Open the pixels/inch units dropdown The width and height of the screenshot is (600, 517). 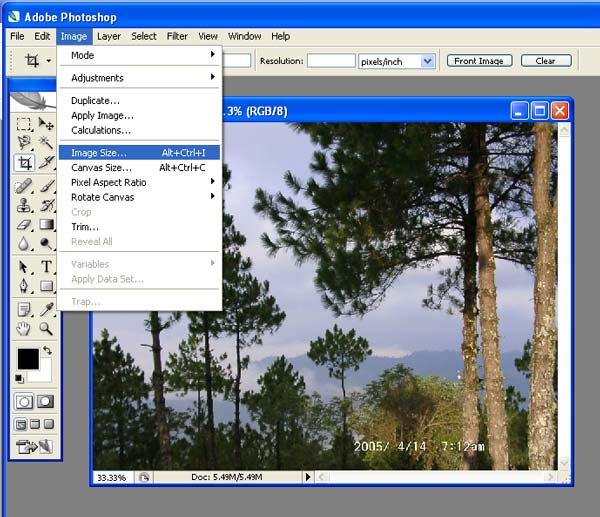point(427,61)
